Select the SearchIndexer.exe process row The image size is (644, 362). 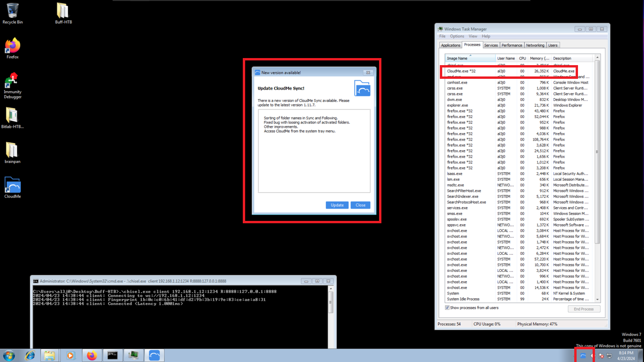coord(520,196)
